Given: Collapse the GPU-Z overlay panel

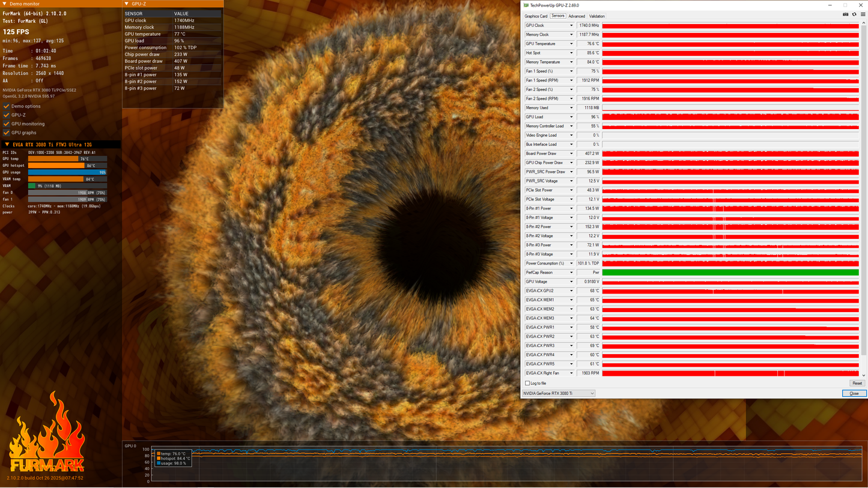Looking at the screenshot, I should click(x=127, y=4).
